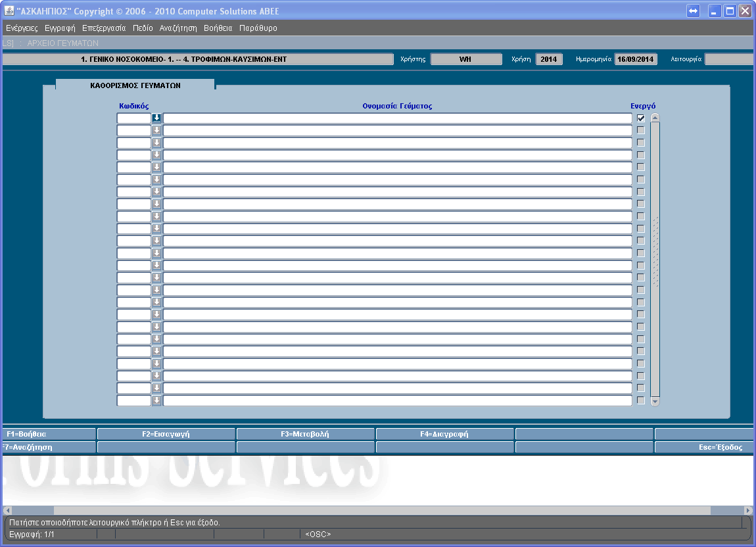Click the hospital name bar '1. ΓΕΝΙΚΟ ΝΟΣΟΚΟΜΕΙΟ'
Image resolution: width=756 pixels, height=547 pixels.
(x=198, y=59)
